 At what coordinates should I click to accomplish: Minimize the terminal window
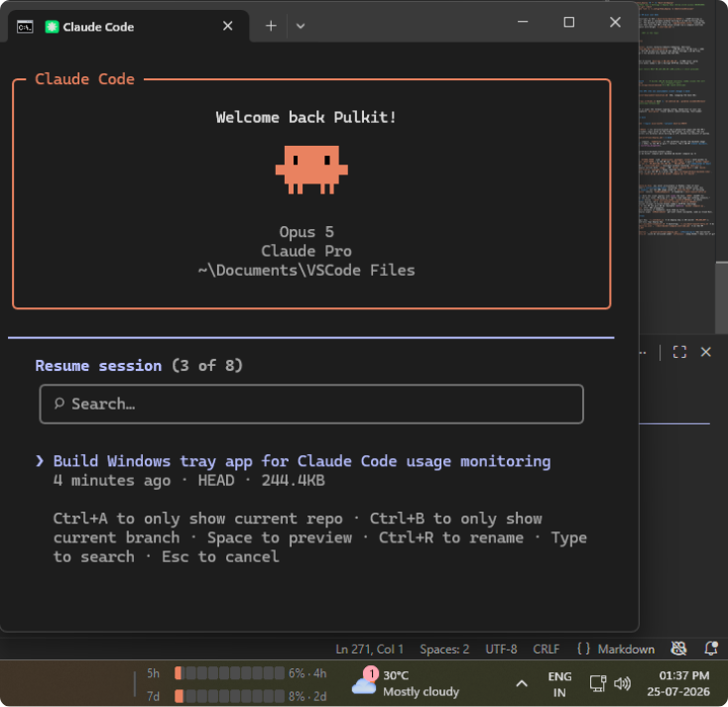pyautogui.click(x=523, y=22)
